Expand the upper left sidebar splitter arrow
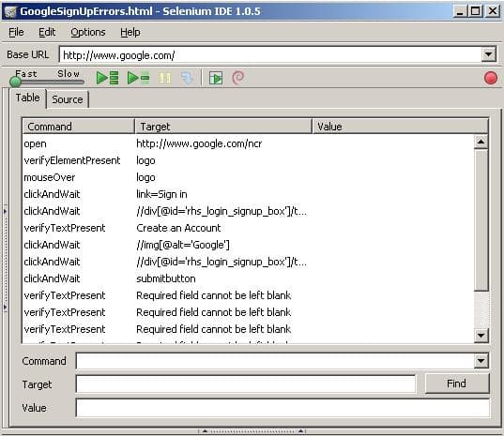The height and width of the screenshot is (436, 504). tap(5, 211)
